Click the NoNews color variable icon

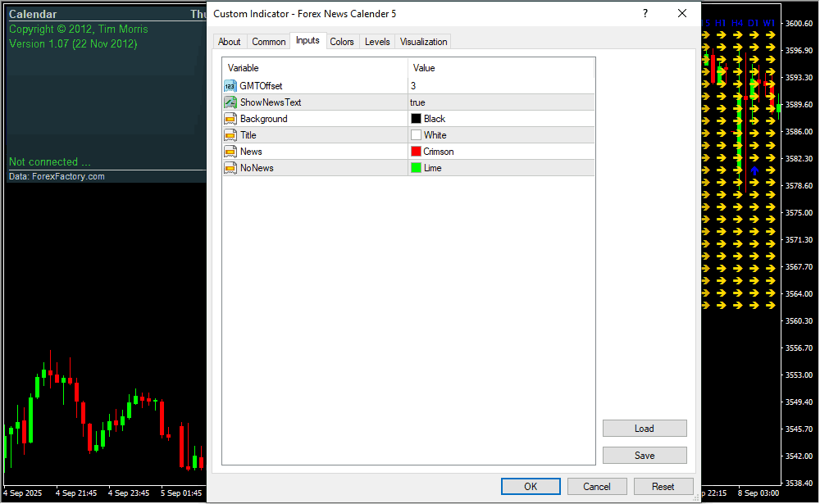230,168
